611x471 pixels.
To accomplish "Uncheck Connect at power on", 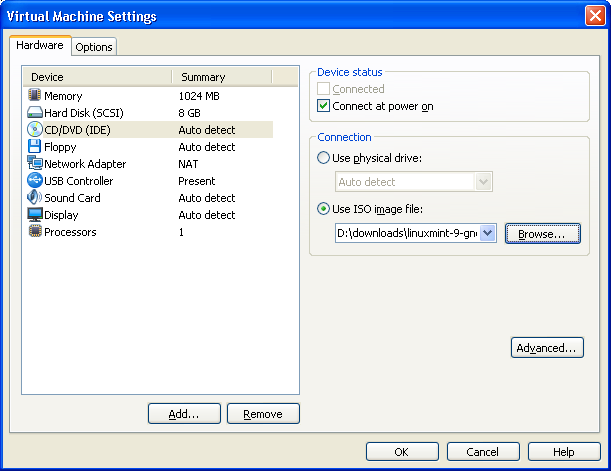I will pyautogui.click(x=323, y=106).
